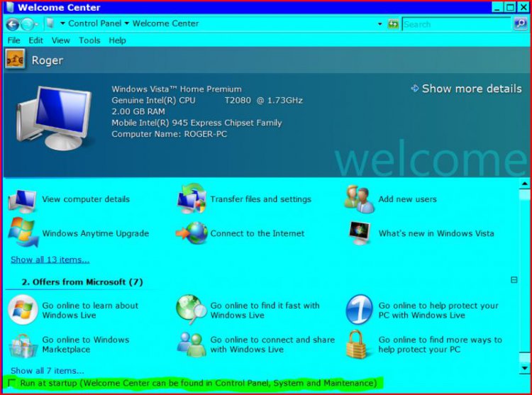The image size is (532, 395).
Task: Click View computer details text
Action: (x=86, y=199)
